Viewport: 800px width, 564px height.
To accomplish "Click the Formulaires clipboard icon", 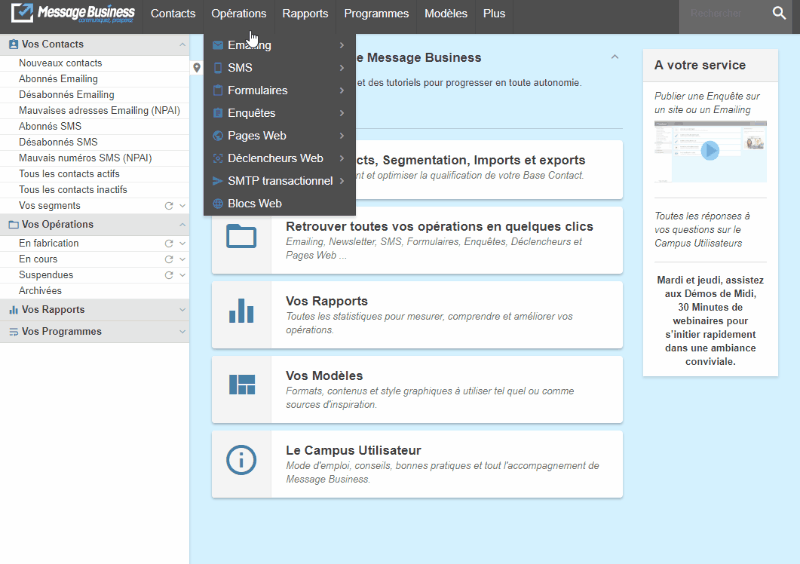I will click(x=218, y=90).
